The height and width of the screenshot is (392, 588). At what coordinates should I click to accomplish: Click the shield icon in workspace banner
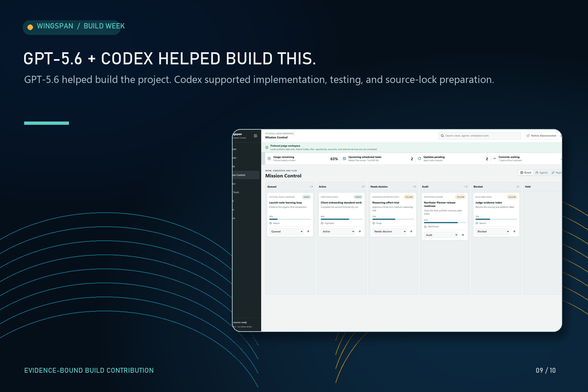(267, 148)
